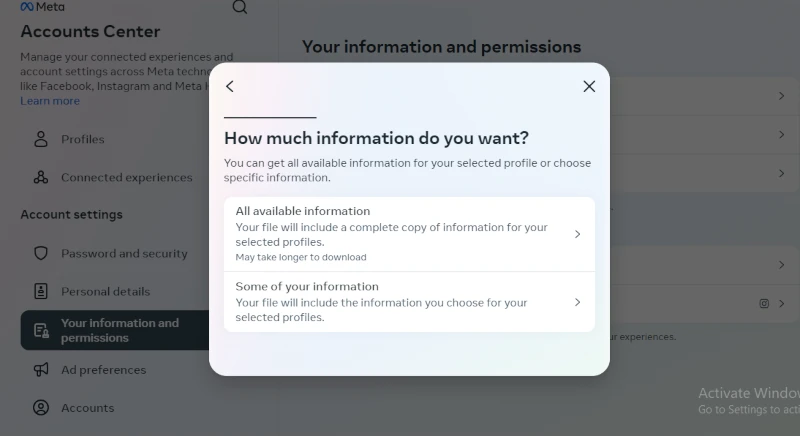Click the top background row chevron
The height and width of the screenshot is (436, 800).
(x=782, y=96)
